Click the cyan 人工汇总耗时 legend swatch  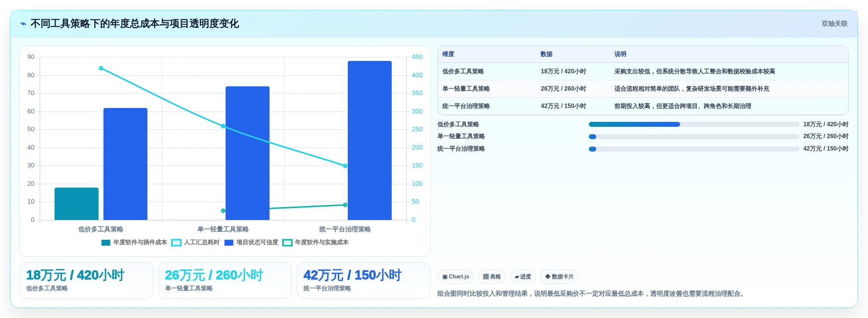tap(176, 243)
